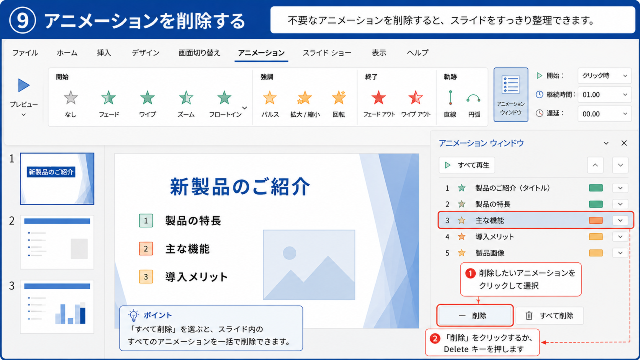
Task: Close the animation pane with X
Action: coord(624,143)
